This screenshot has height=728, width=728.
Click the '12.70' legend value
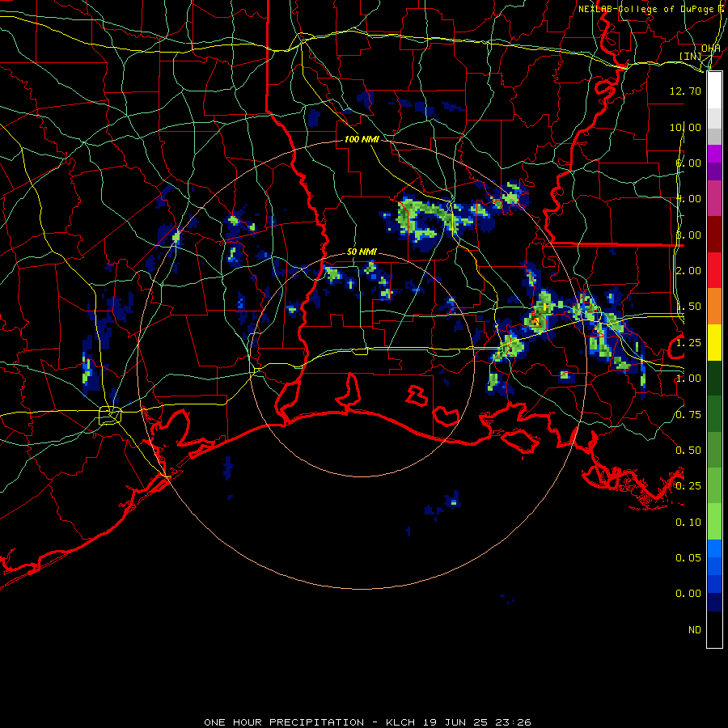pyautogui.click(x=685, y=91)
